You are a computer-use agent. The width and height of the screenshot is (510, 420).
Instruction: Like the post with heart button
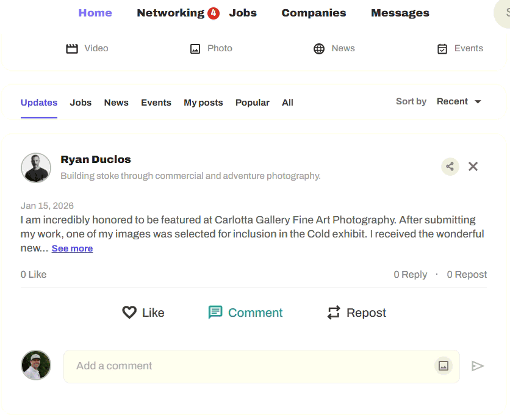coord(143,313)
